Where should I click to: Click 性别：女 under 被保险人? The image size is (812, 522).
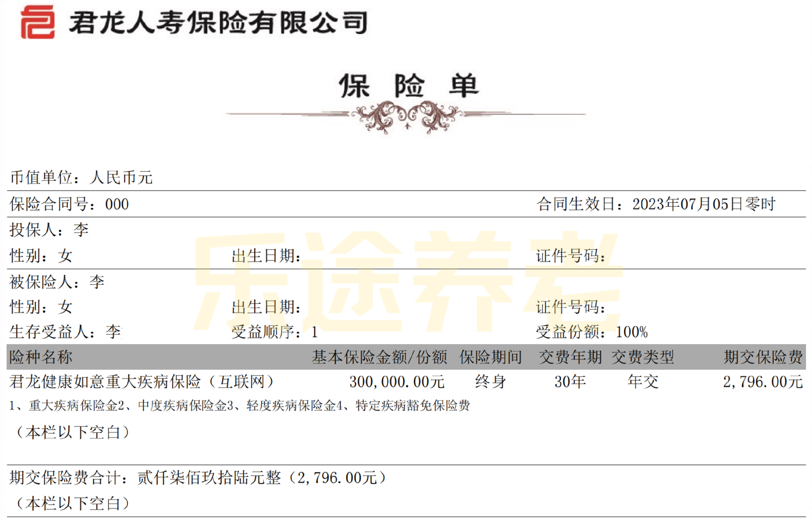(x=41, y=307)
